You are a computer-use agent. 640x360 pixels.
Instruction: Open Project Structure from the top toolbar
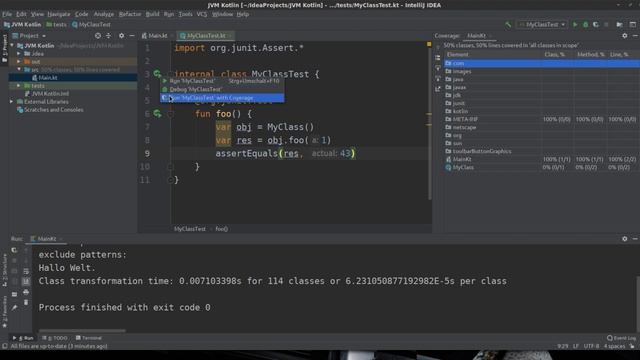click(x=620, y=24)
